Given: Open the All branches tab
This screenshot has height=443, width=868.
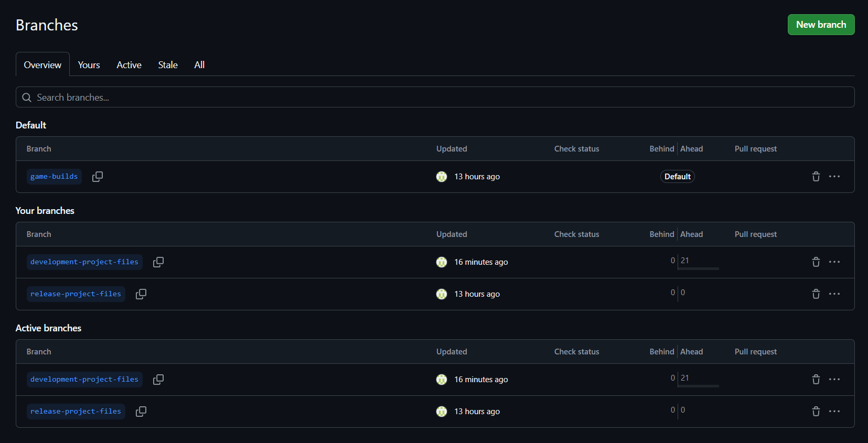Looking at the screenshot, I should (x=199, y=65).
